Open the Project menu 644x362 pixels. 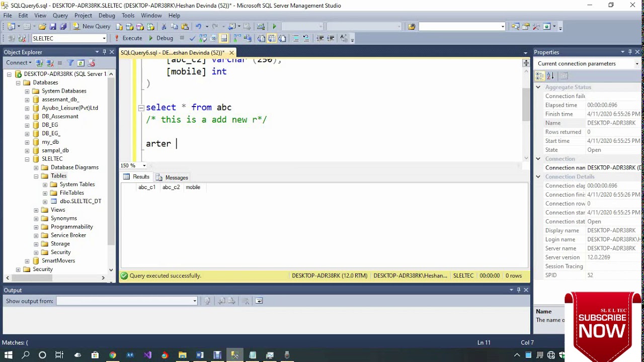pyautogui.click(x=83, y=16)
